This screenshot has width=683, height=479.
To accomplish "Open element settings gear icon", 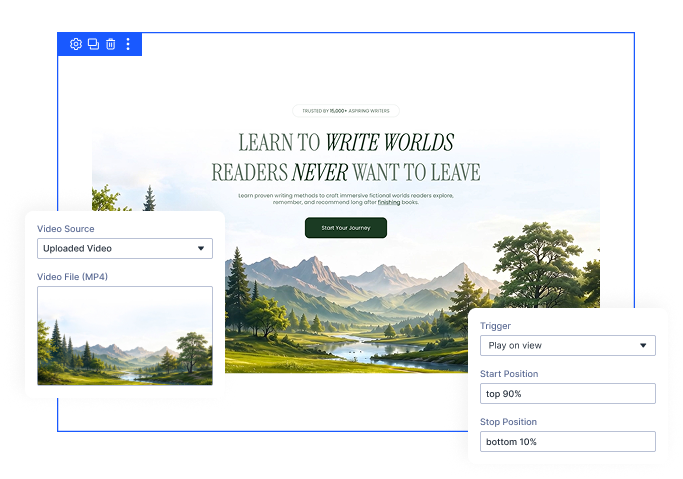I will (x=76, y=44).
